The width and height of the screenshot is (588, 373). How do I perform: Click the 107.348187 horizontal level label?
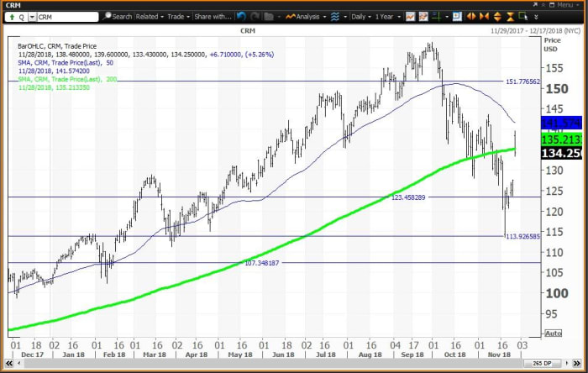pyautogui.click(x=262, y=263)
